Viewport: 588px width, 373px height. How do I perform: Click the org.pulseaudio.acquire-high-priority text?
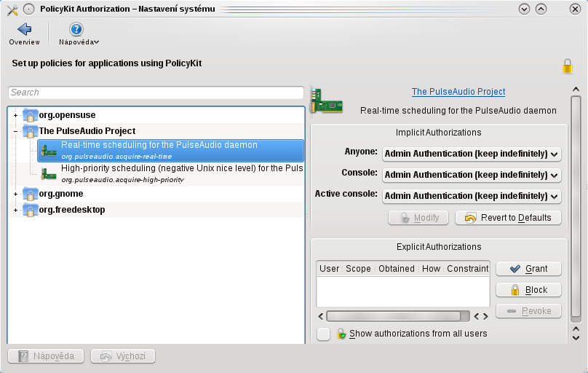click(123, 180)
